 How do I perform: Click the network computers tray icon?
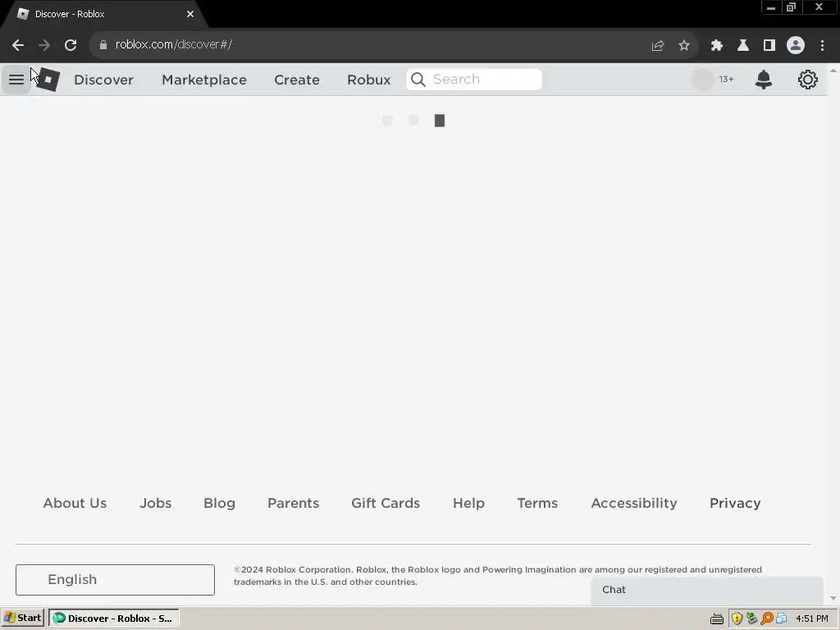pos(781,619)
